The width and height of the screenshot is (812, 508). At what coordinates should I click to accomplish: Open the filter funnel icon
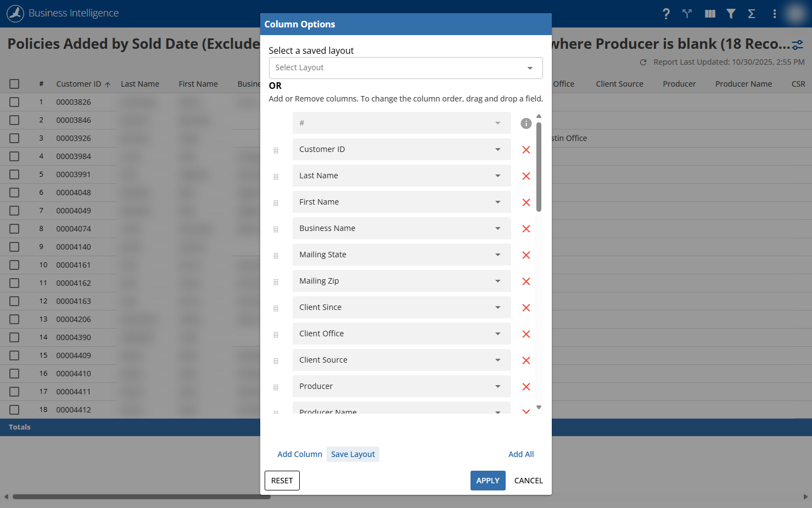click(x=731, y=14)
